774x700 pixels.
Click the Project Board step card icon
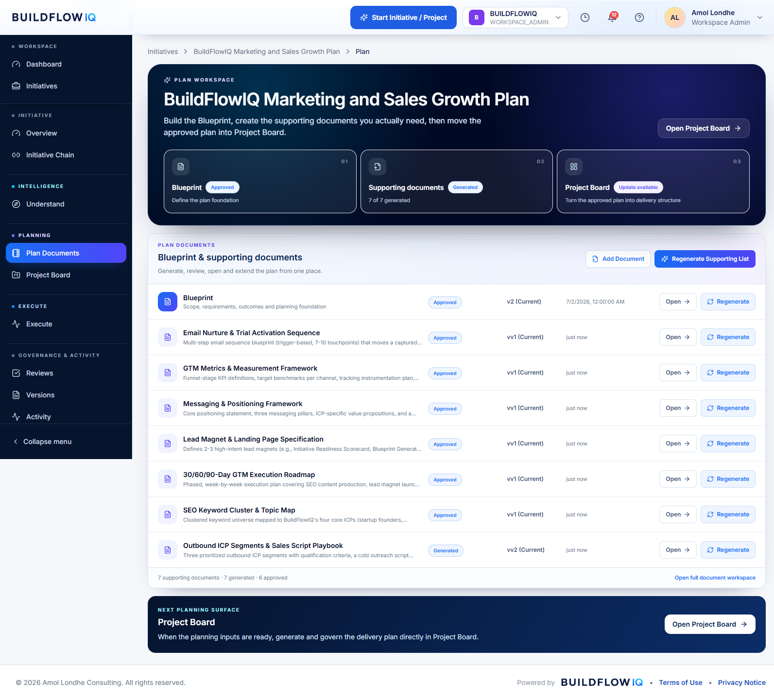pyautogui.click(x=574, y=167)
